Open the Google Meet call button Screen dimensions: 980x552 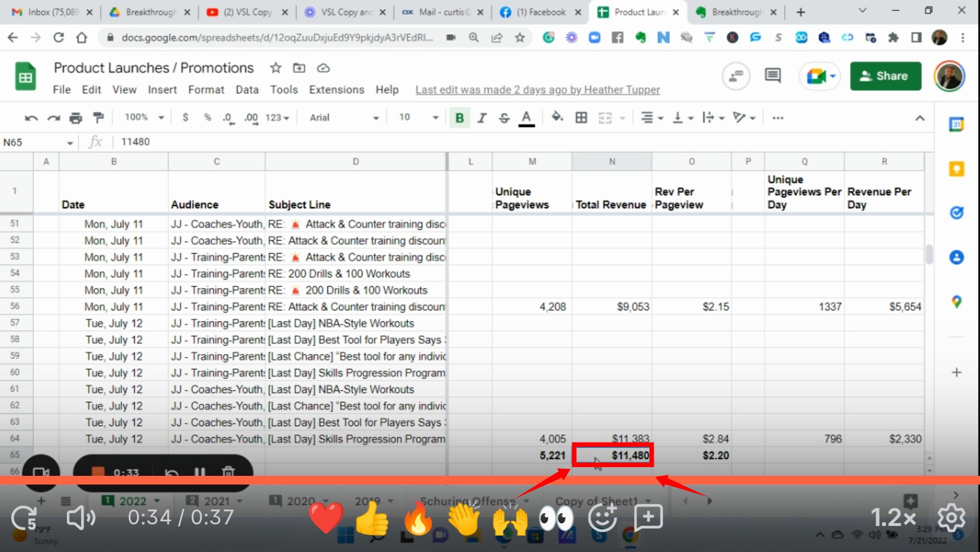click(819, 76)
